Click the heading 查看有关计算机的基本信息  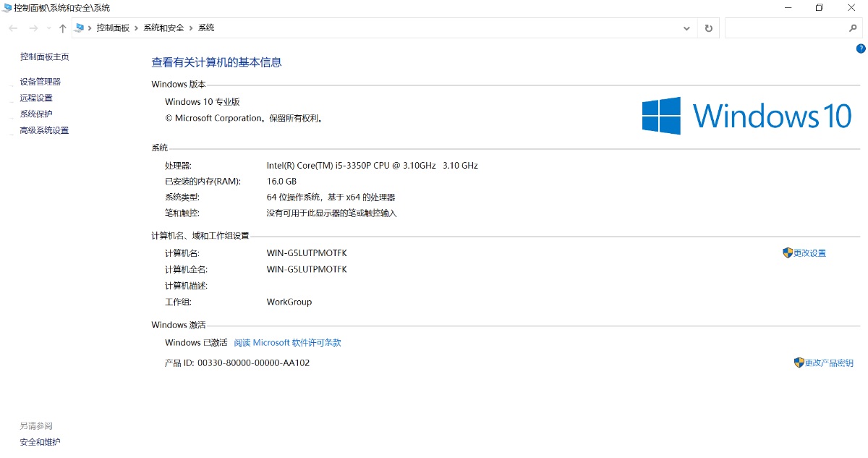click(x=216, y=62)
